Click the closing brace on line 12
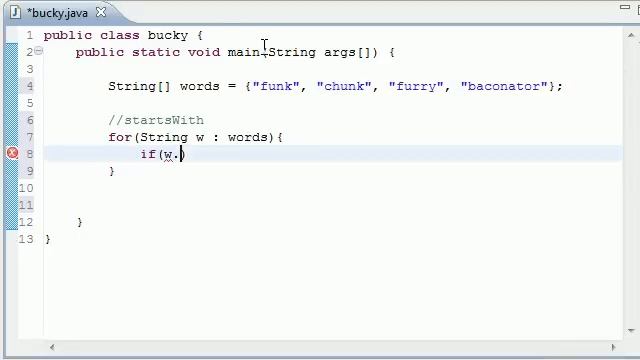The image size is (640, 360). coord(80,222)
